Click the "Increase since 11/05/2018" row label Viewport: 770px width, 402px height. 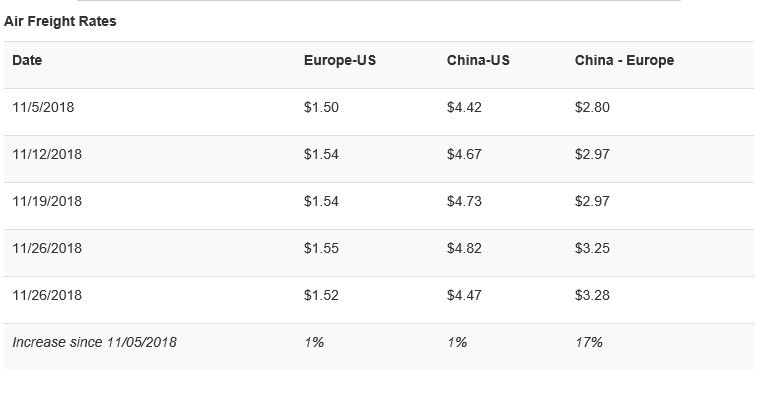coord(94,342)
